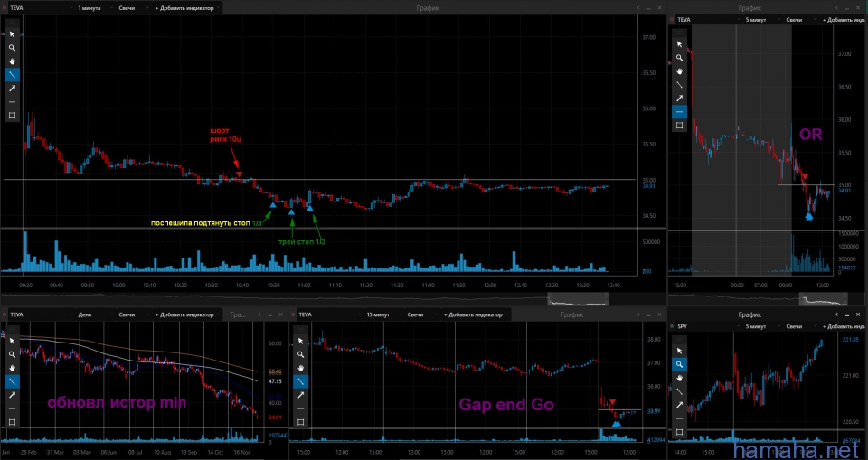The height and width of the screenshot is (460, 868).
Task: Click the add indicator button in TEVA 5-minute chart
Action: pos(843,20)
